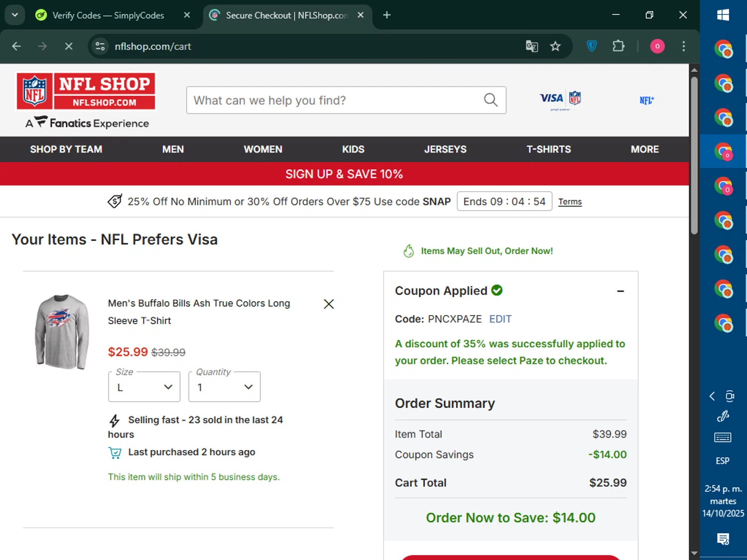This screenshot has width=747, height=560.
Task: Open the notifications action center icon
Action: point(723,539)
